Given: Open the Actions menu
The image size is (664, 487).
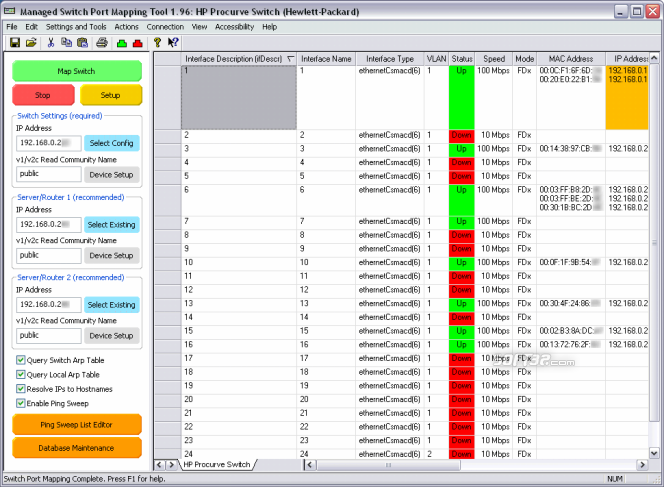Looking at the screenshot, I should tap(127, 27).
